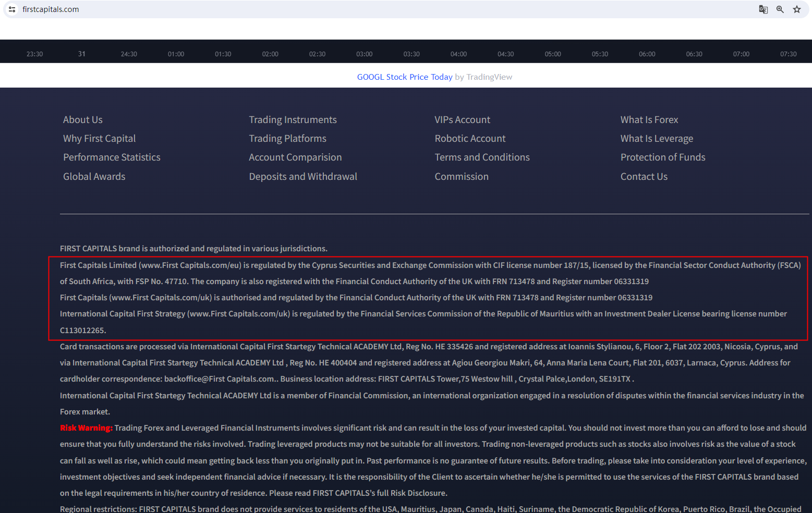Open Robotic Account link
Screen dimensions: 812x513
470,139
